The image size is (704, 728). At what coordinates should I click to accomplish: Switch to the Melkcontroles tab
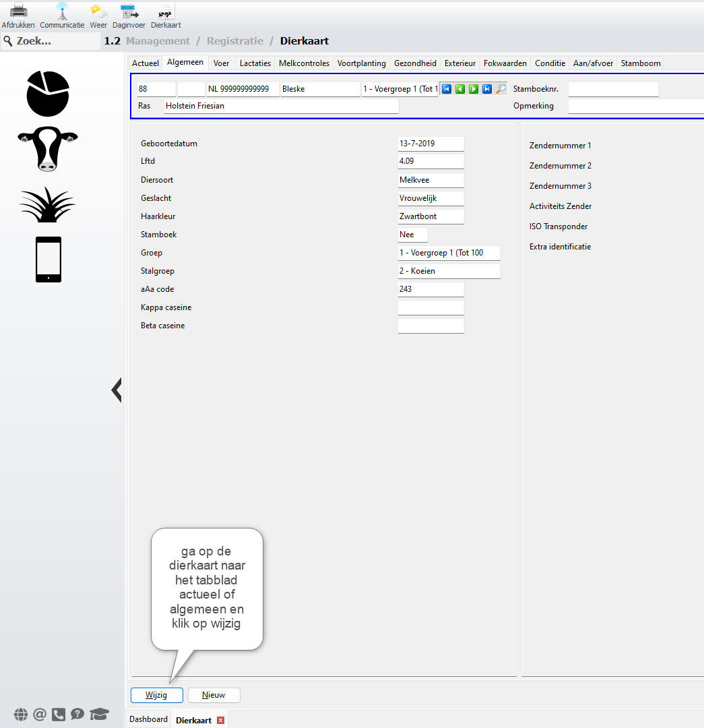click(304, 63)
